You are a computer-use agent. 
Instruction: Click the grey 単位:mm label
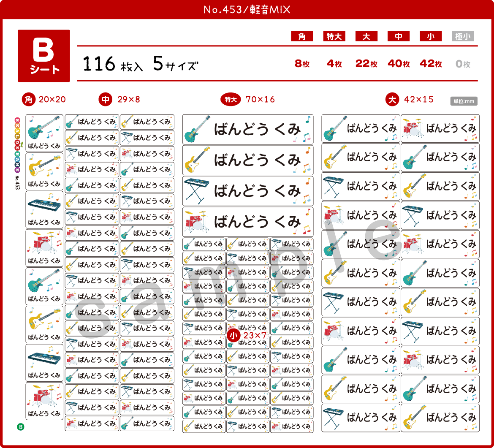[x=464, y=101]
